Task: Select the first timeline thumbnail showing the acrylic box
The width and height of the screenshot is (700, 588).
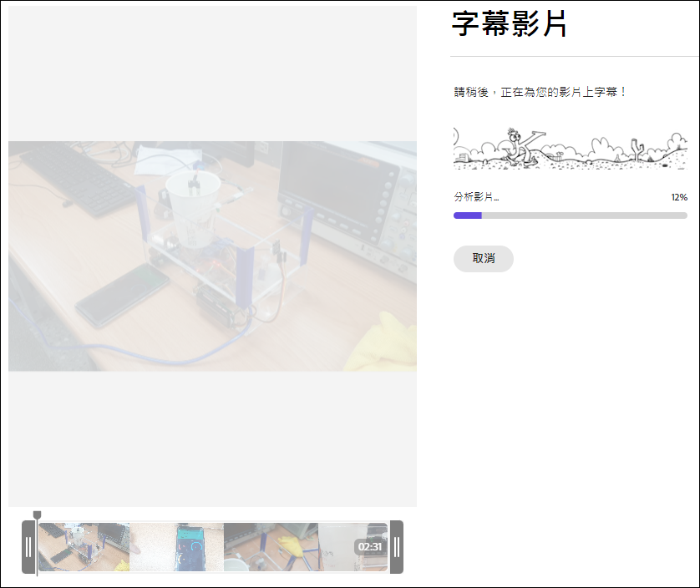Action: point(84,547)
